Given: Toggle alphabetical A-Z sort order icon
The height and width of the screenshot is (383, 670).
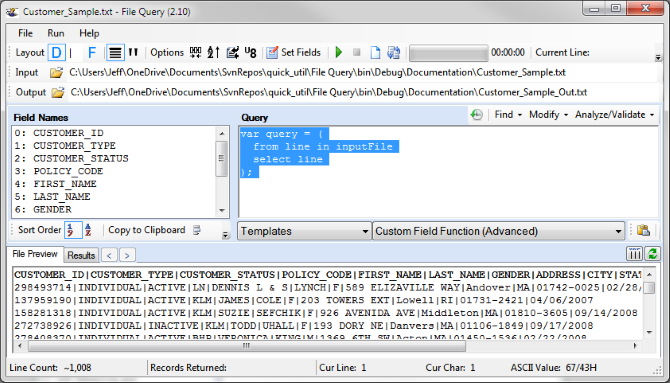Looking at the screenshot, I should click(x=88, y=230).
